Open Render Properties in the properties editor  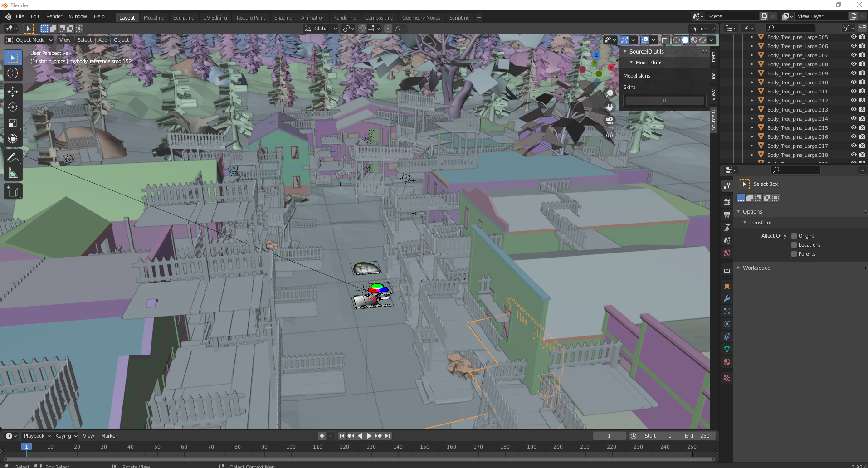point(727,202)
